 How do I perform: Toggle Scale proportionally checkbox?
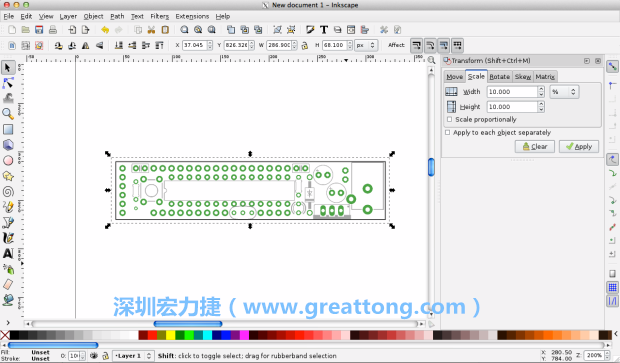449,119
